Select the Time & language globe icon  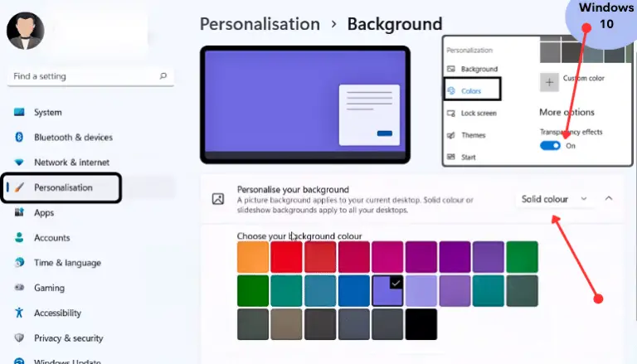[x=19, y=263]
